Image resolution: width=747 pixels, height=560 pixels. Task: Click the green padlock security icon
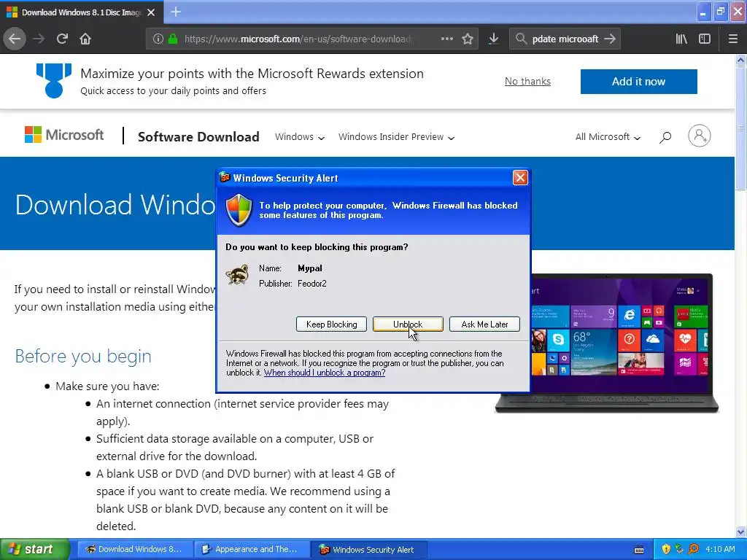coord(173,39)
